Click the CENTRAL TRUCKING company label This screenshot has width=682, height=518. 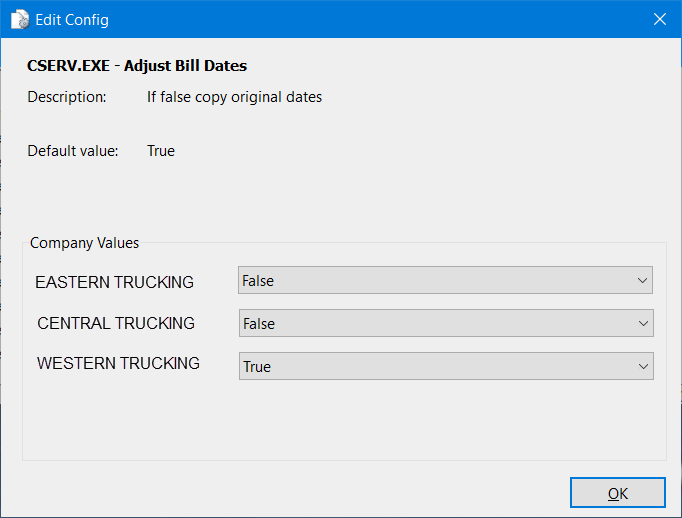116,323
